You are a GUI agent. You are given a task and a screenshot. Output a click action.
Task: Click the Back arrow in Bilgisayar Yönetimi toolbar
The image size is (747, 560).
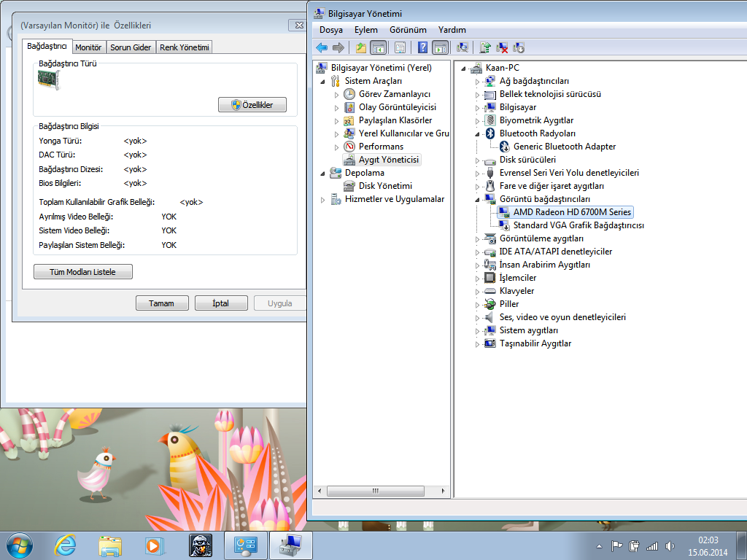(x=322, y=47)
